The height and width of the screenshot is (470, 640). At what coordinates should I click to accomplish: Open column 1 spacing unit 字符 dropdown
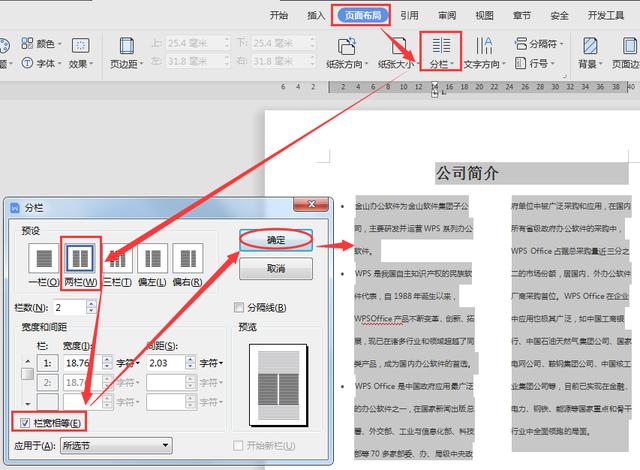tap(211, 363)
